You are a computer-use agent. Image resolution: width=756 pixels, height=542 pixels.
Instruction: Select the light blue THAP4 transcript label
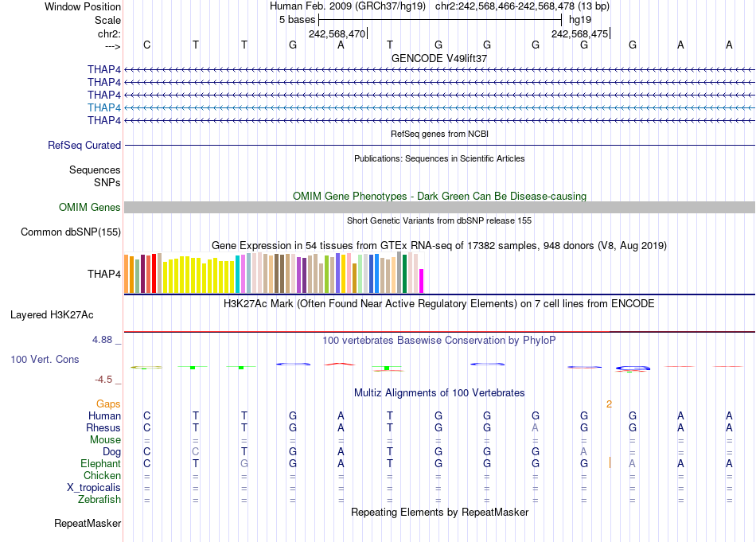[104, 107]
